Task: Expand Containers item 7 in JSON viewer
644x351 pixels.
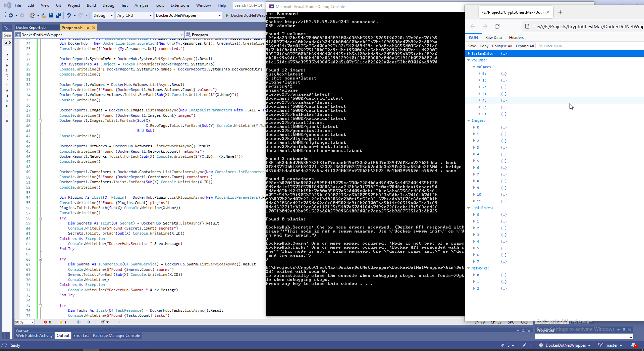Action: pos(474,261)
